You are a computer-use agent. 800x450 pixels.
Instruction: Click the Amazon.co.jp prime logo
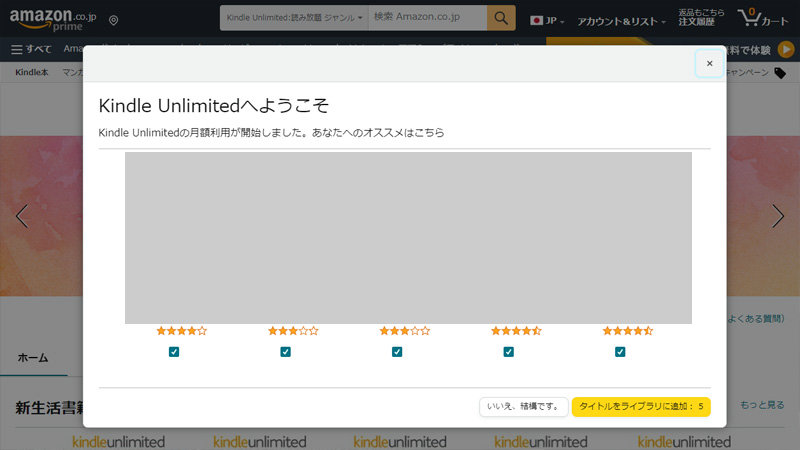tap(53, 19)
